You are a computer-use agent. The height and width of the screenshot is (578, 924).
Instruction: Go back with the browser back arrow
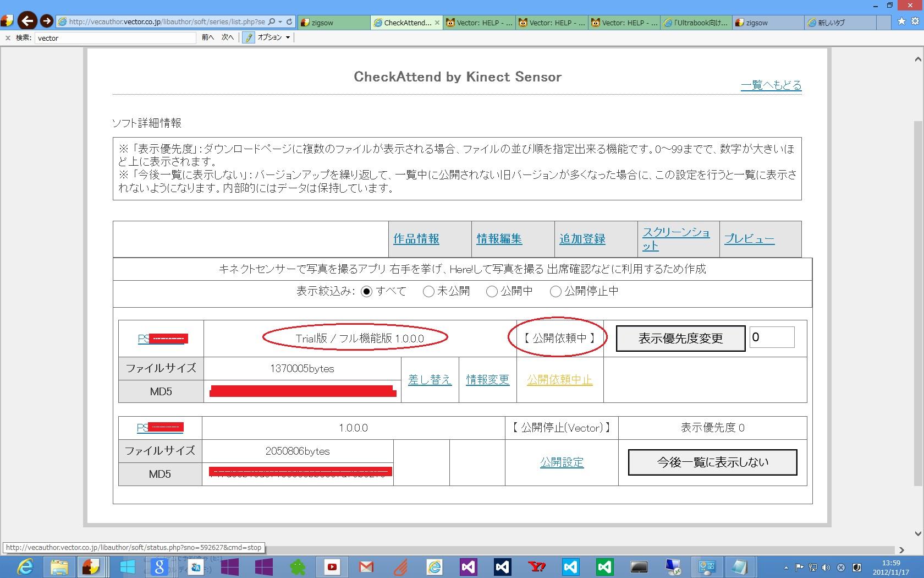pos(27,21)
